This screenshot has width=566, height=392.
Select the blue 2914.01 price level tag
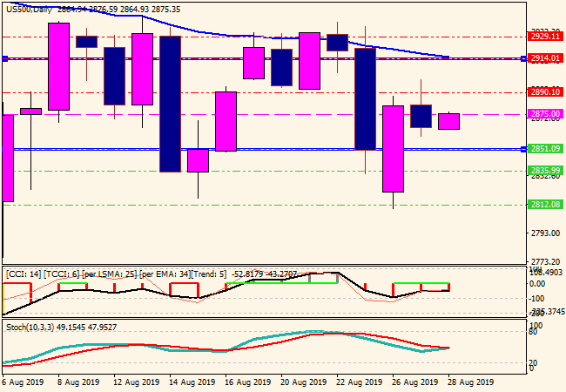[x=544, y=58]
